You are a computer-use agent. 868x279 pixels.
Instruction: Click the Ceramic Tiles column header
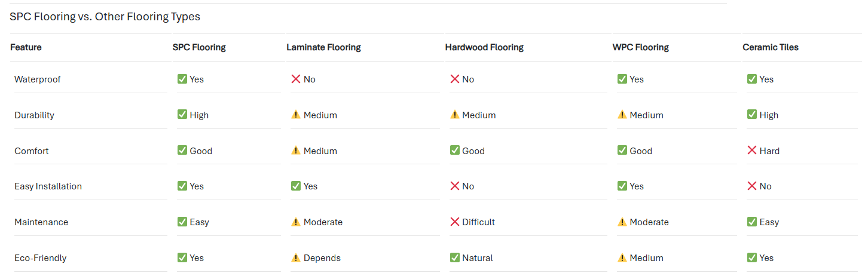click(771, 47)
